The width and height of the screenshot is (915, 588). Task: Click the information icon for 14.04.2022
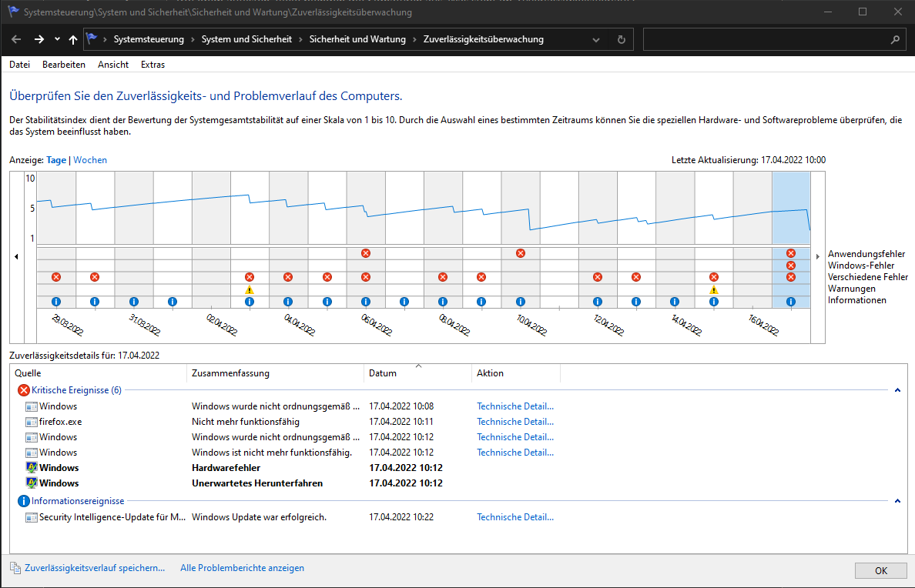pos(675,302)
